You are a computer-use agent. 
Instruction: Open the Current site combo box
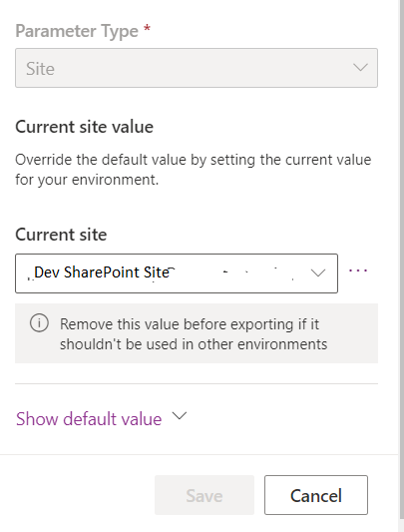coord(177,273)
